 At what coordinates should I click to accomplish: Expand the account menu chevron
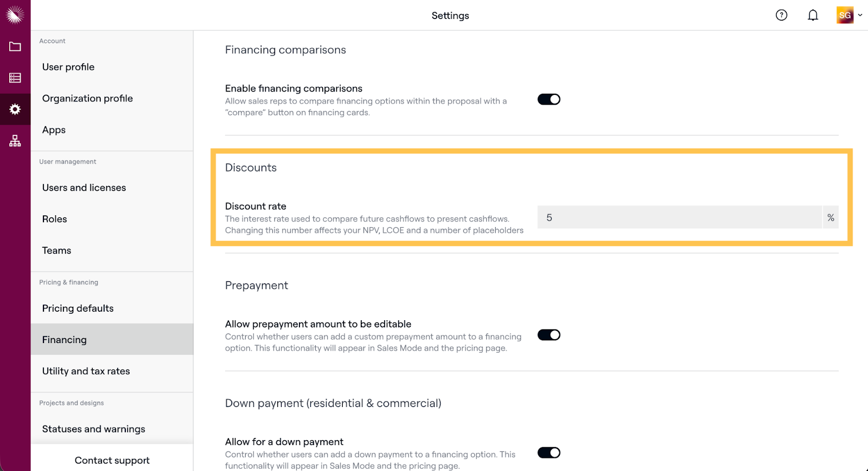point(860,15)
